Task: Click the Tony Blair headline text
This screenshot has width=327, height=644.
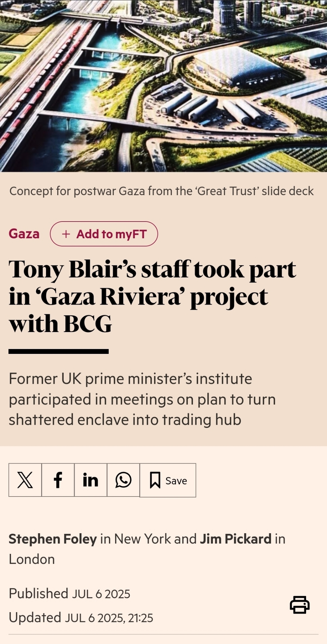Action: point(152,296)
